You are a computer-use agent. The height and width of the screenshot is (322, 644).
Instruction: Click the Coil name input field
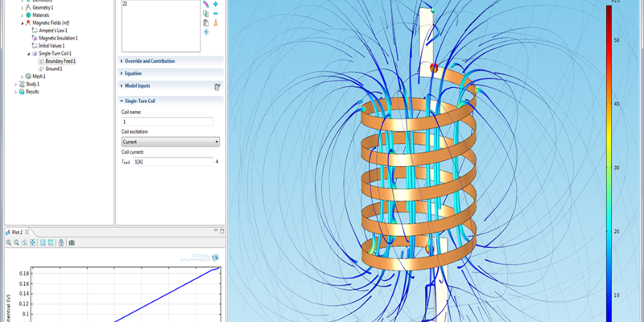(167, 122)
